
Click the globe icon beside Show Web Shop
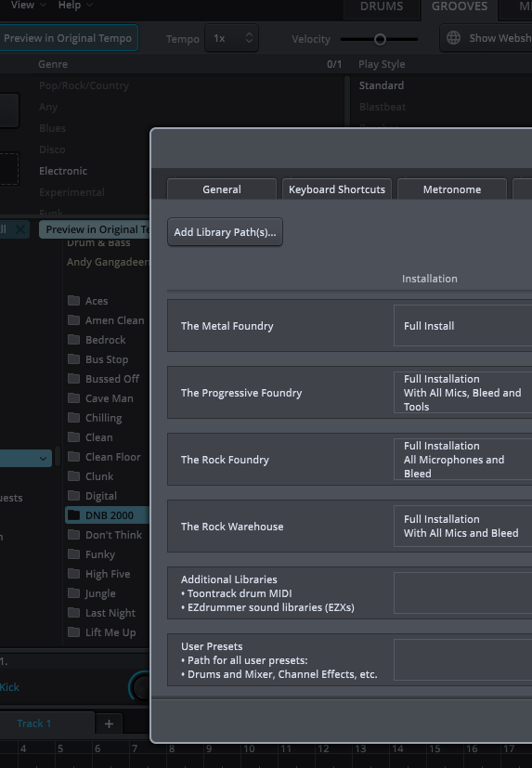(454, 38)
